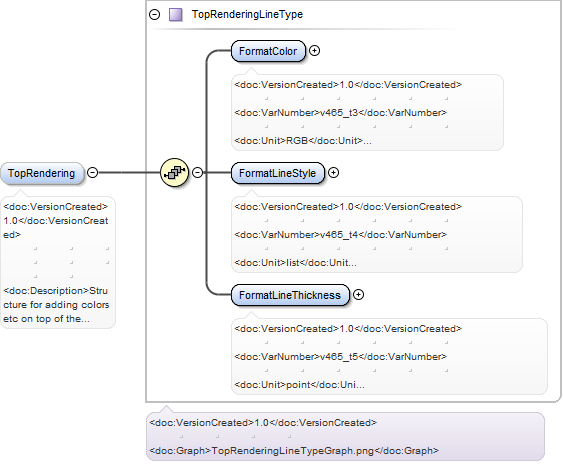Collapse the TopRenderingLineType container
563x464 pixels.
coord(154,15)
